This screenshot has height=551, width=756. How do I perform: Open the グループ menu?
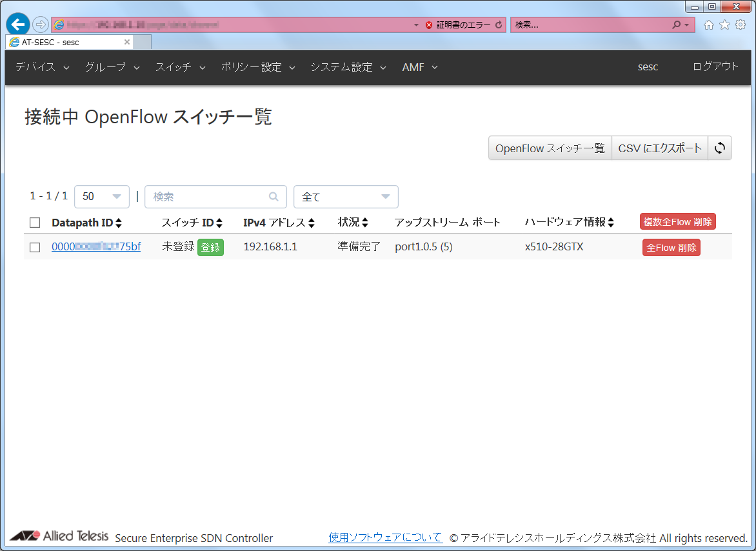(112, 68)
